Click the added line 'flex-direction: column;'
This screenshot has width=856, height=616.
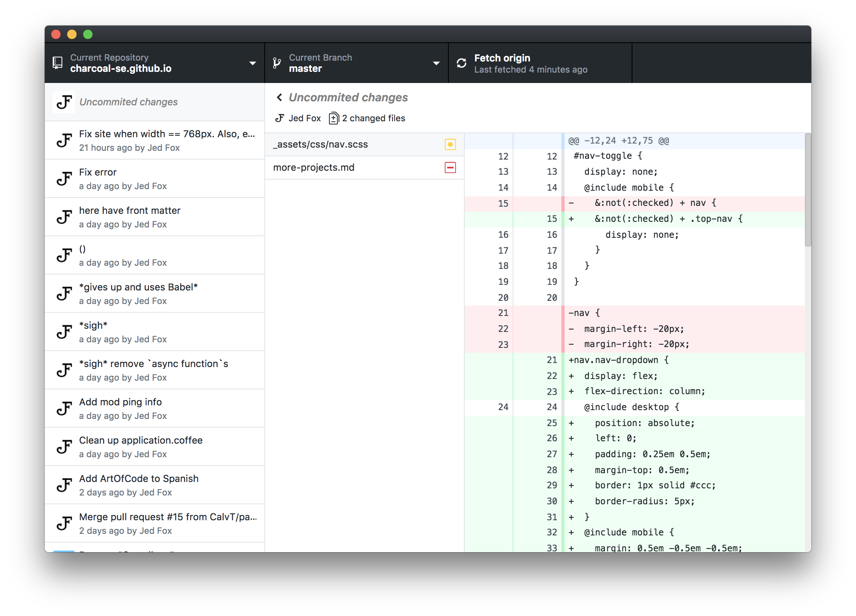(x=635, y=391)
